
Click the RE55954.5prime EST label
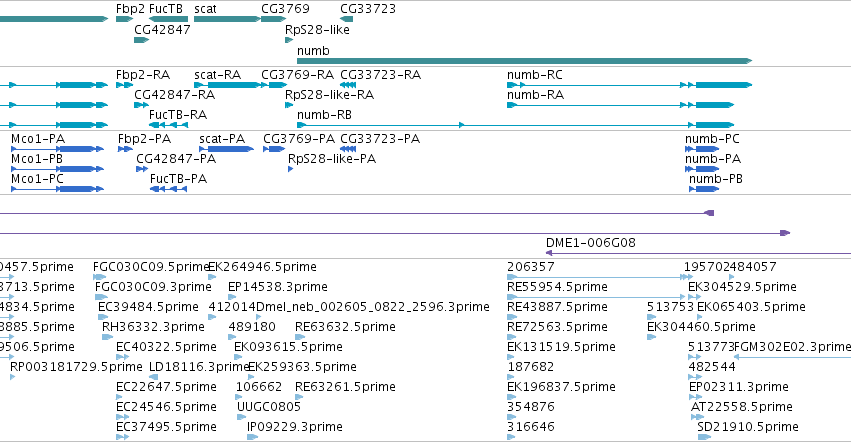pos(557,287)
